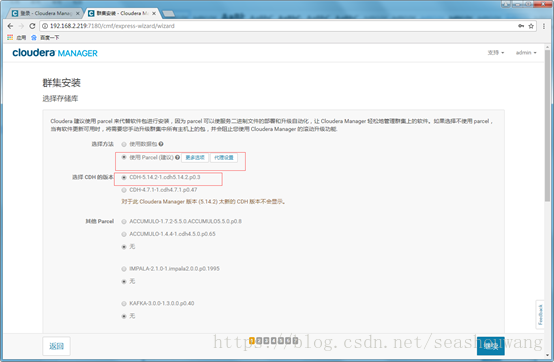Close the 群集安装 - Cloudera tab

[154, 13]
